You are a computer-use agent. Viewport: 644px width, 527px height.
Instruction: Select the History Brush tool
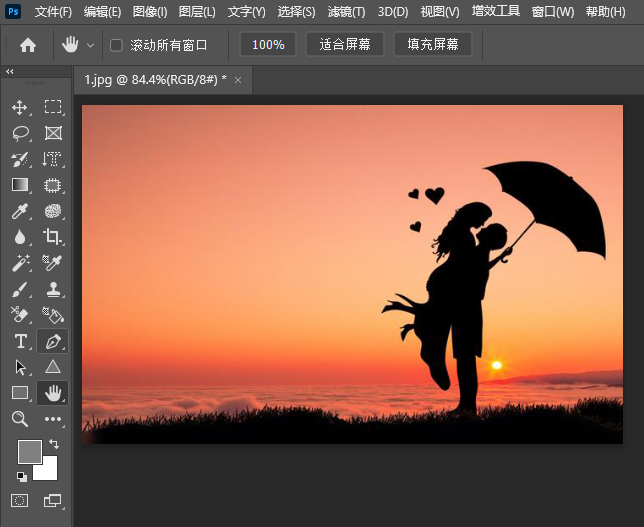[20, 159]
